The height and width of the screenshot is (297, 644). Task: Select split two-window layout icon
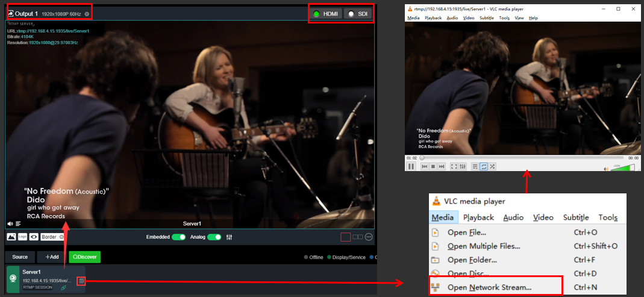(357, 237)
